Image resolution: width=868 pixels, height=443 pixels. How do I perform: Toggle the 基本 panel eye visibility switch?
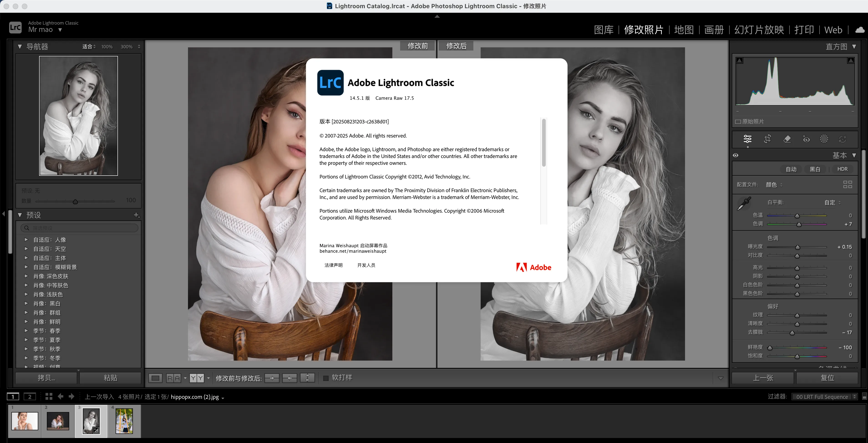click(x=736, y=155)
